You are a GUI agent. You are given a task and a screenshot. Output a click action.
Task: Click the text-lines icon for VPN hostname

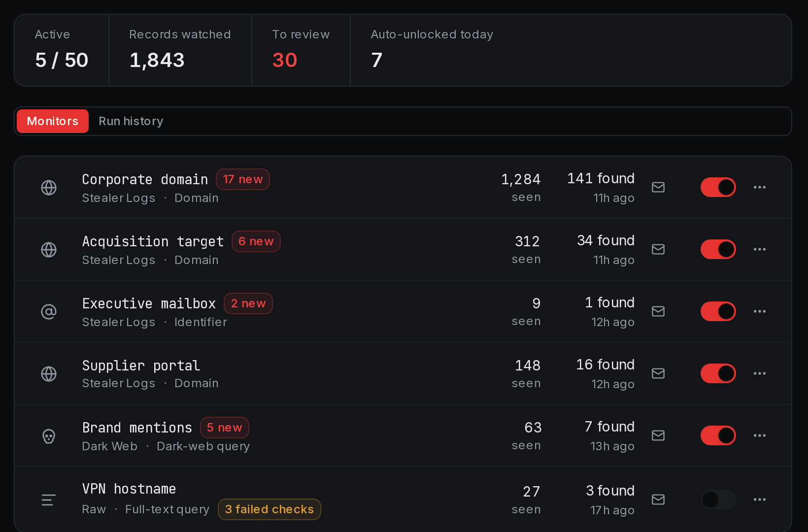49,500
